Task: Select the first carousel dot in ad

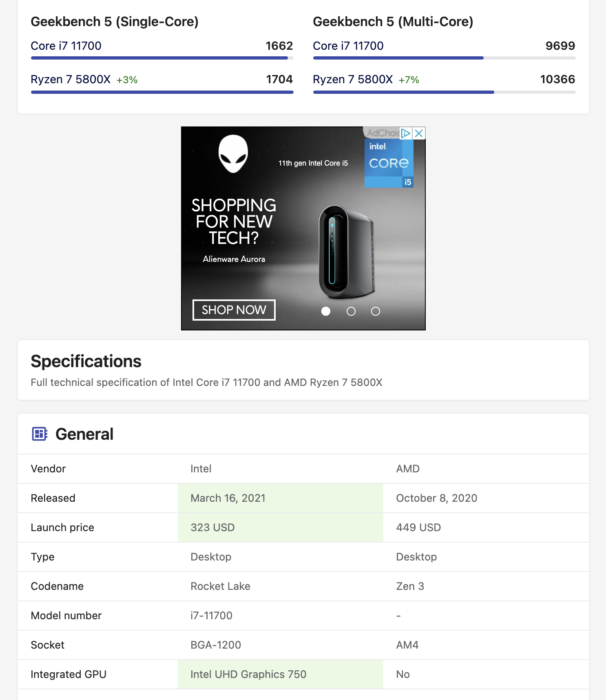Action: [326, 311]
